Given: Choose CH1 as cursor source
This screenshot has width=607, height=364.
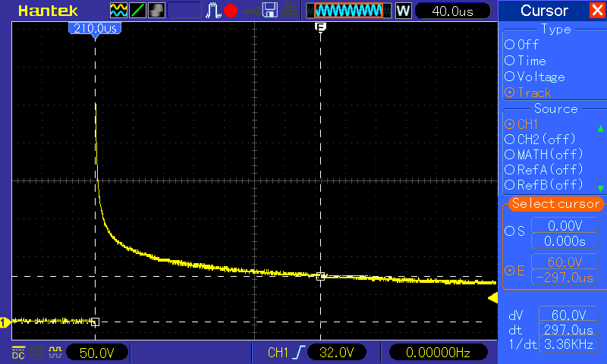Looking at the screenshot, I should (x=521, y=124).
